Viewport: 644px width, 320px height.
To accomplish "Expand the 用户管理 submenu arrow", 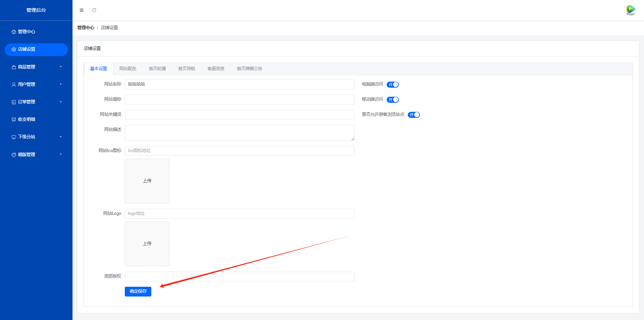I will [x=61, y=84].
